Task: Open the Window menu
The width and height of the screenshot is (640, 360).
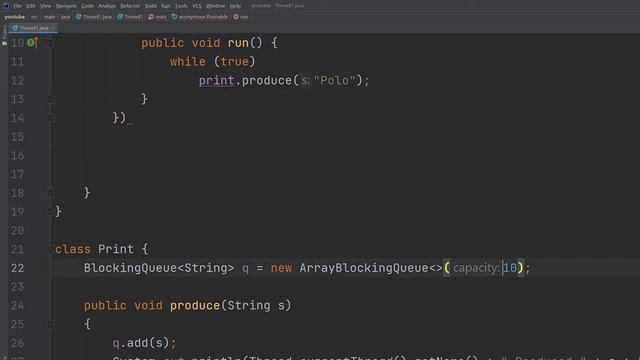Action: [x=215, y=6]
